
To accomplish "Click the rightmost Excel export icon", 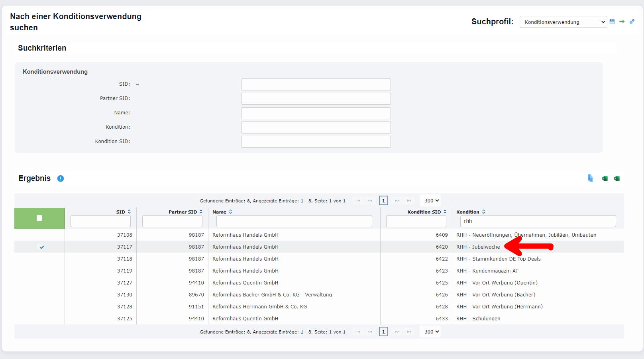I will 617,179.
